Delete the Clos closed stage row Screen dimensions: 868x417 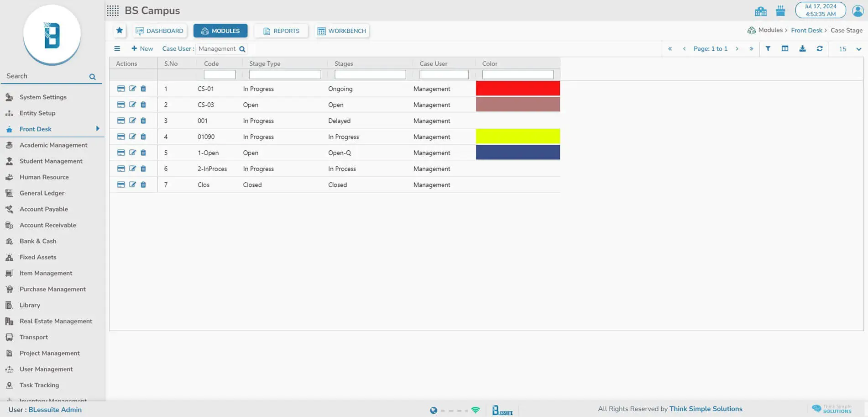(143, 185)
